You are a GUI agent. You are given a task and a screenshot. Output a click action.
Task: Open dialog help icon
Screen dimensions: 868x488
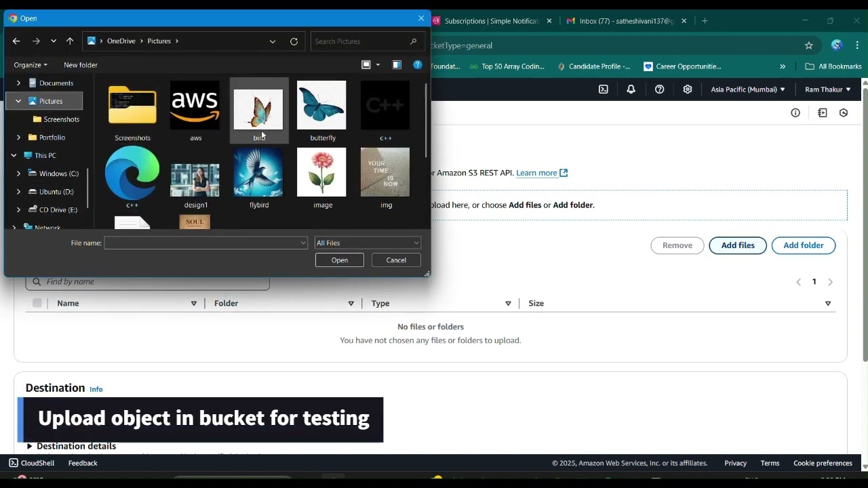[418, 65]
